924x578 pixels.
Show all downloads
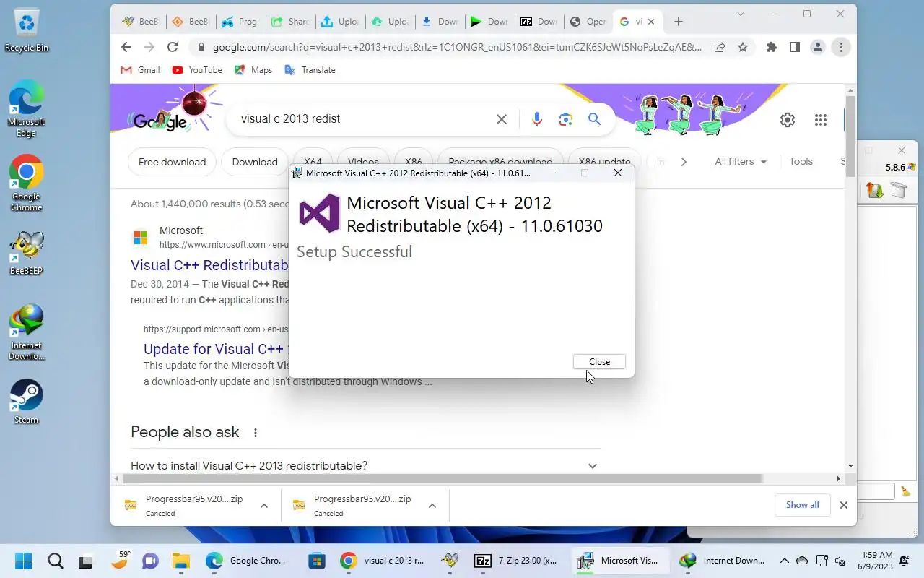click(802, 505)
